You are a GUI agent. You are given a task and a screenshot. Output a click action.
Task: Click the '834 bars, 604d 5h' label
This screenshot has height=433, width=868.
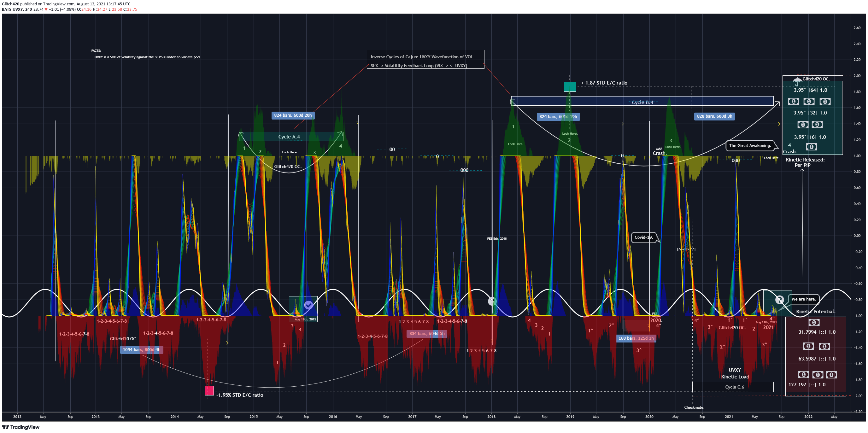[x=427, y=333]
